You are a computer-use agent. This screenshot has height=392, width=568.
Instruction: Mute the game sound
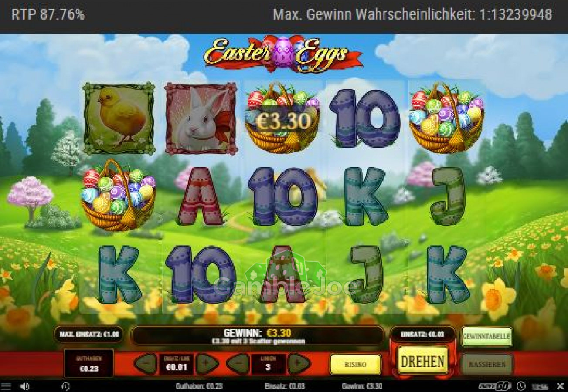click(25, 386)
